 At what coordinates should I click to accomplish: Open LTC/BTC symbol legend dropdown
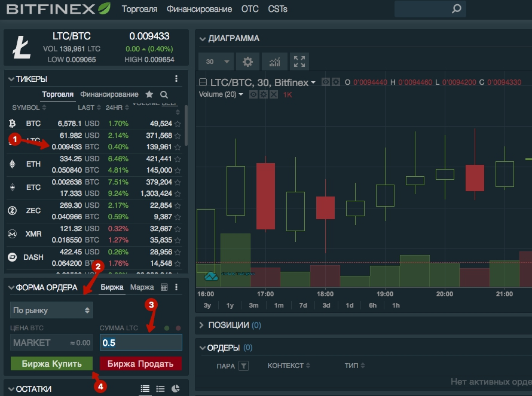[313, 82]
